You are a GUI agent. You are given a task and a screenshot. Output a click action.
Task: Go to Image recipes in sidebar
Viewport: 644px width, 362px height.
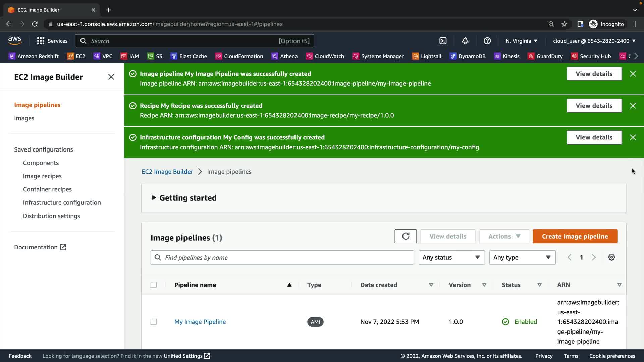pyautogui.click(x=42, y=176)
